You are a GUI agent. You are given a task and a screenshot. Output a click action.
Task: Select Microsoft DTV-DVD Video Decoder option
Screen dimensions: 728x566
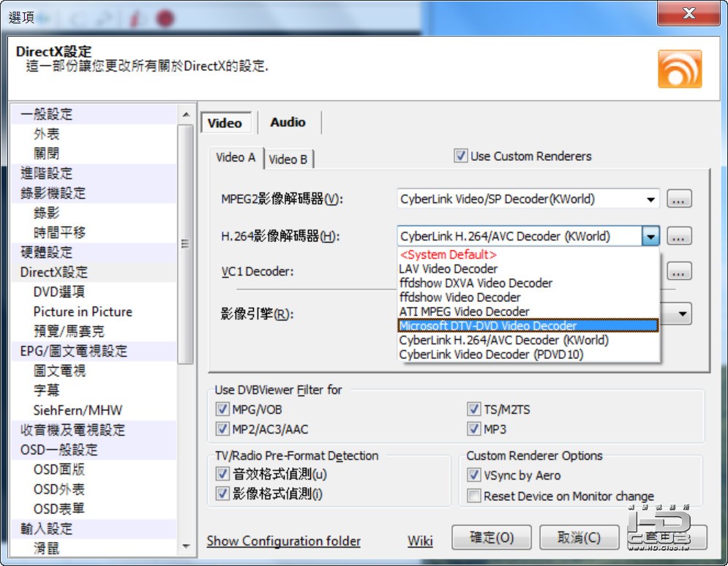point(528,325)
